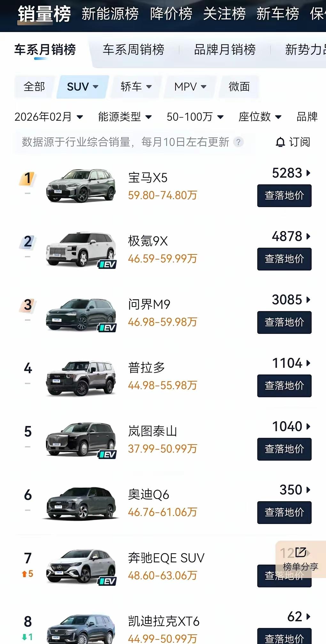This screenshot has width=326, height=644.
Task: Open the 50-100万 price range dropdown
Action: [195, 117]
